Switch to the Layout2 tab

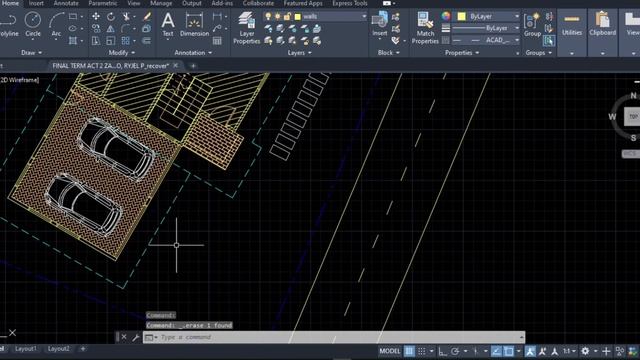pyautogui.click(x=58, y=349)
